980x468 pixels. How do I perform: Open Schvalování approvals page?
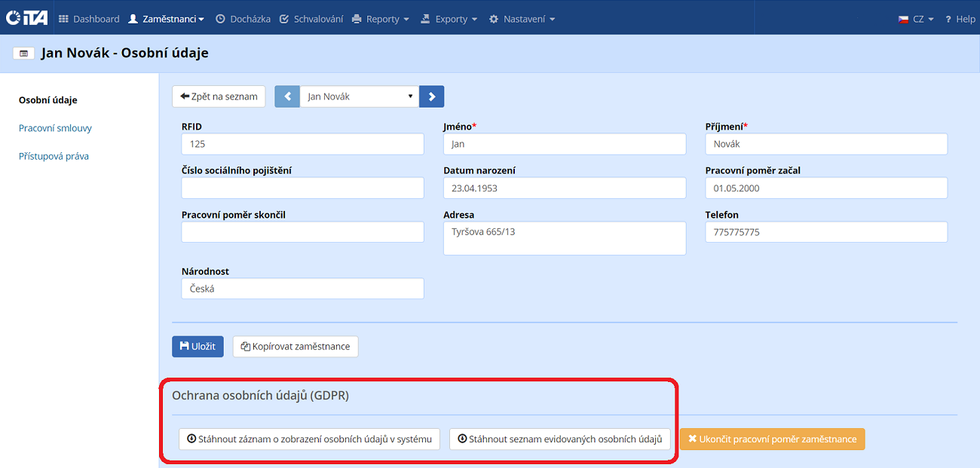[x=311, y=19]
